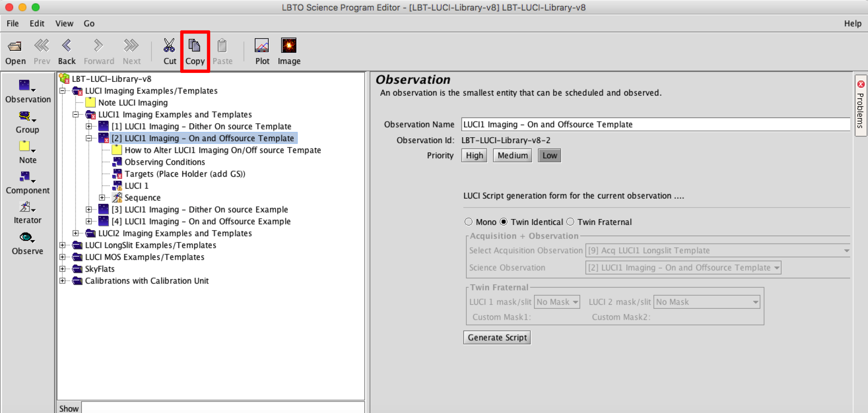868x413 pixels.
Task: Collapse LUCI Imaging Examples/Templates folder
Action: click(63, 91)
